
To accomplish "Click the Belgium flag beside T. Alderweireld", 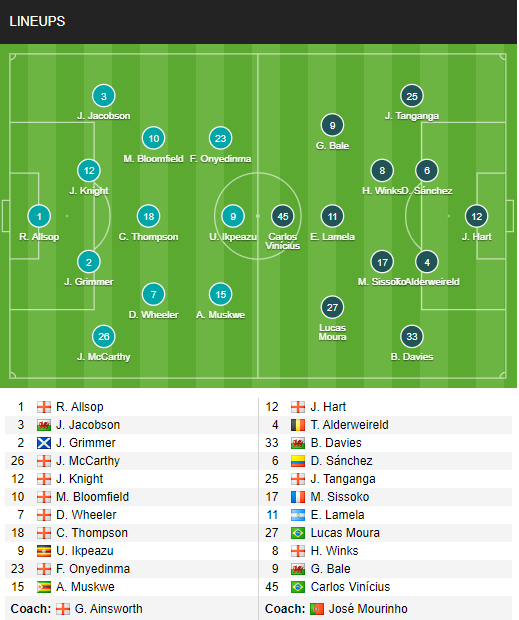I will [298, 425].
